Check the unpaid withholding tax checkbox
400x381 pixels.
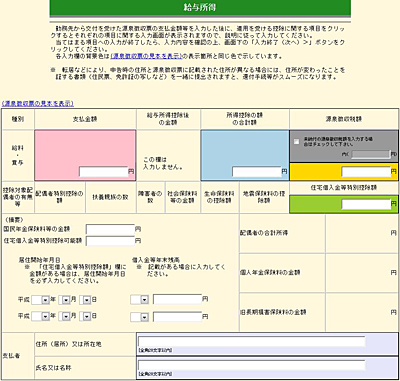click(296, 142)
